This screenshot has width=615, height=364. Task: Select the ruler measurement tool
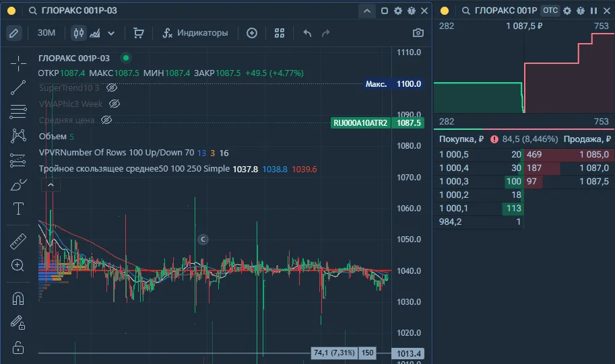[x=18, y=242]
